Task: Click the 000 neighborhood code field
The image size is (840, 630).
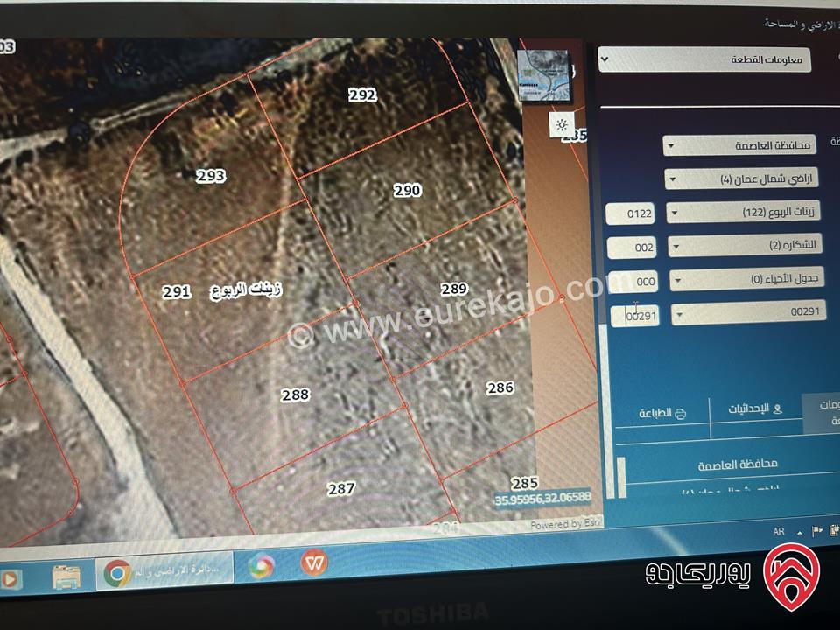Action: (633, 281)
